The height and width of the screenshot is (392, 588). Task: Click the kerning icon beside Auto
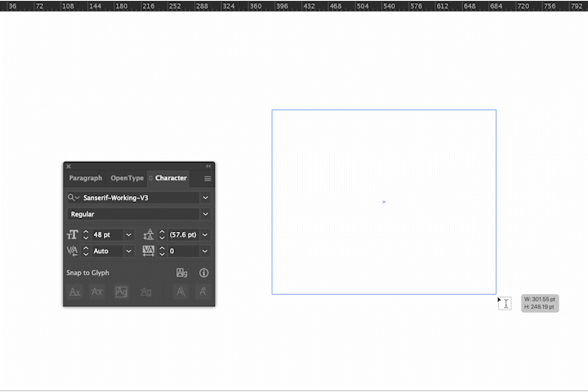coord(72,251)
